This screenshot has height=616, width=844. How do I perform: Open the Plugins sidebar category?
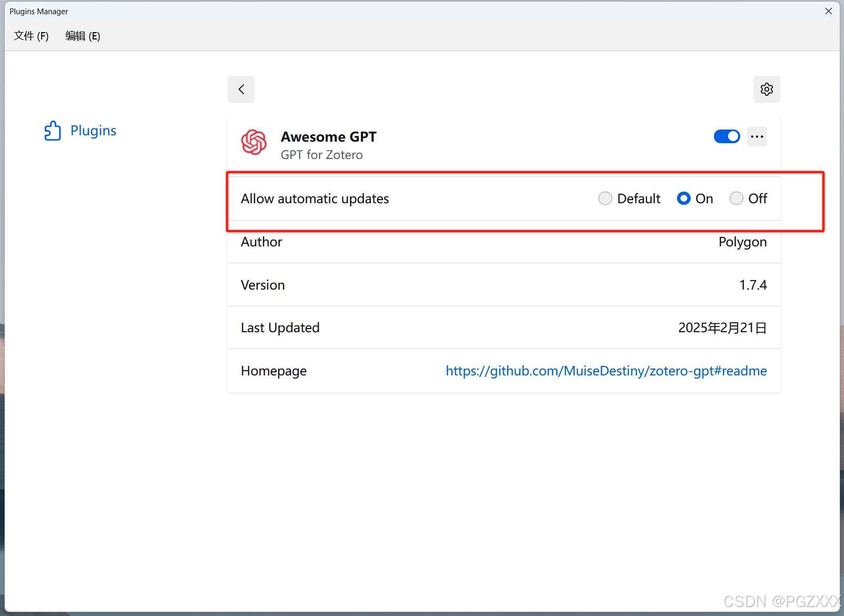tap(80, 131)
